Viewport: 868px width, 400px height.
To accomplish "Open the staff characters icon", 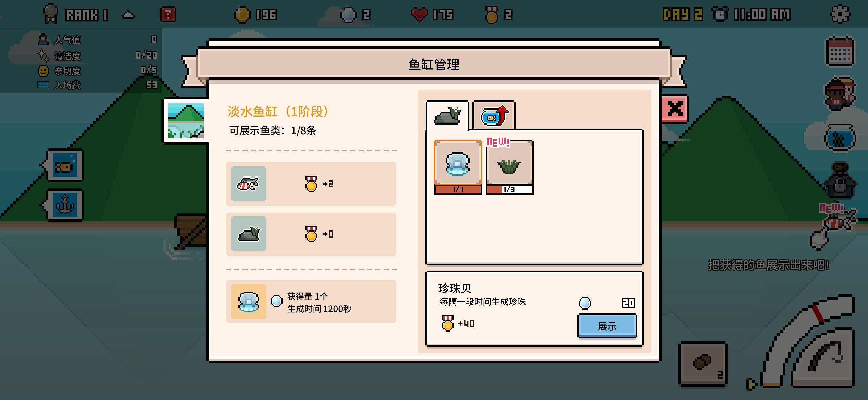I will (840, 94).
